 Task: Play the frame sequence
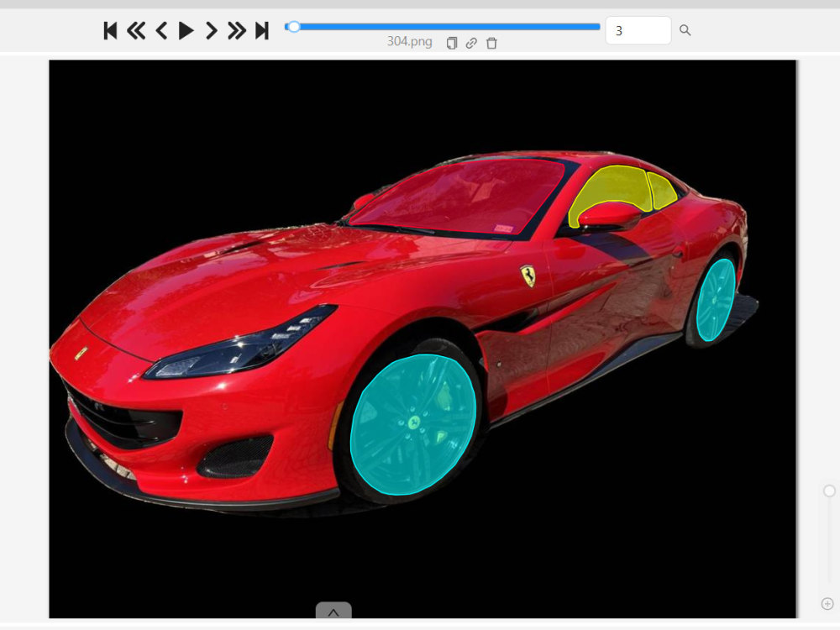(186, 30)
